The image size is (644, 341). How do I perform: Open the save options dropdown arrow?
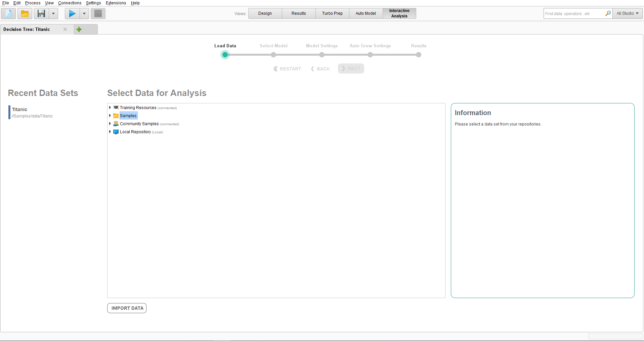click(53, 14)
